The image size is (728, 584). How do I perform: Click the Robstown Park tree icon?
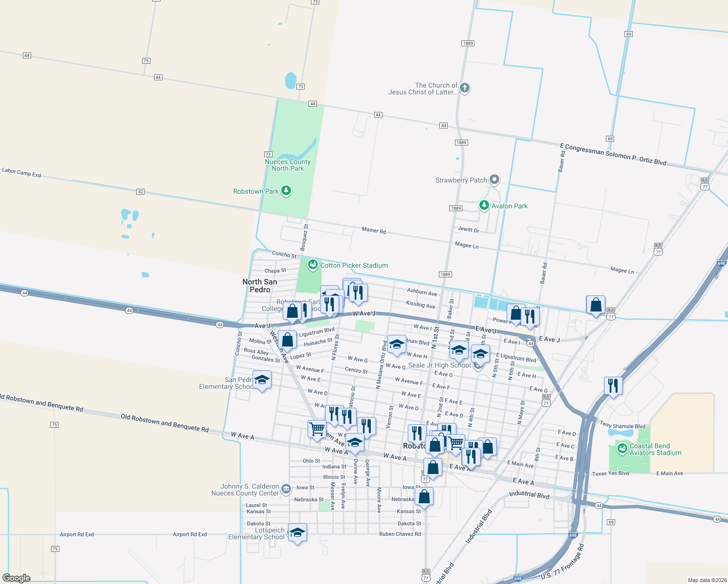(x=285, y=191)
